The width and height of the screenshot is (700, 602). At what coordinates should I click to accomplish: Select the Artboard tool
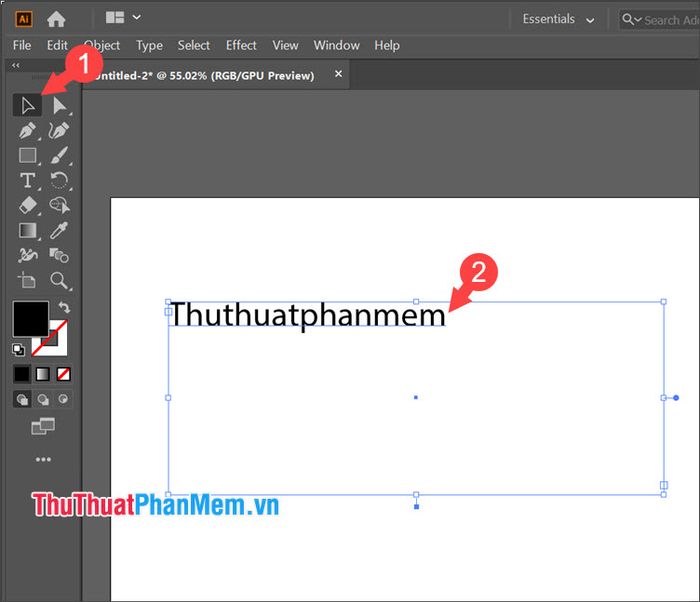pyautogui.click(x=27, y=280)
